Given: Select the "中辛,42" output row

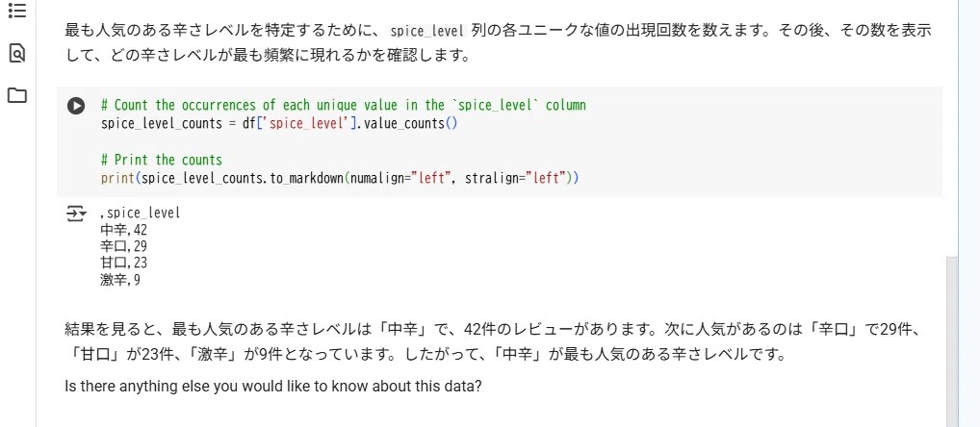Looking at the screenshot, I should 123,230.
